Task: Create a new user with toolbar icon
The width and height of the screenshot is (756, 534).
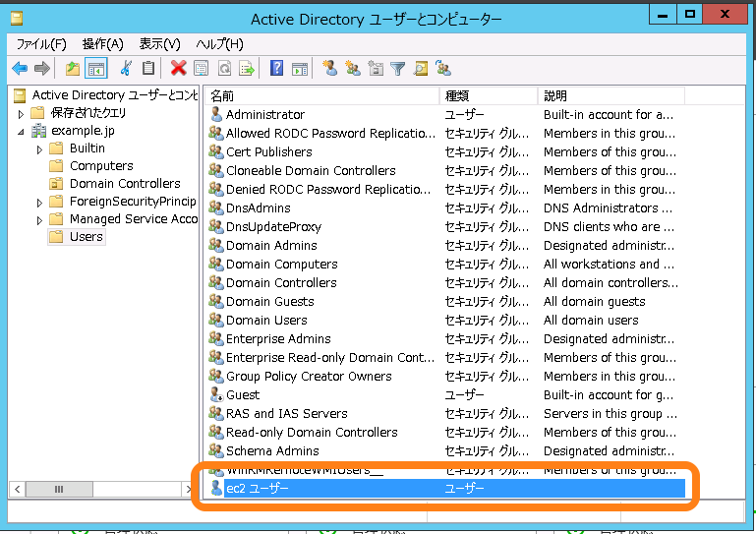Action: 329,69
